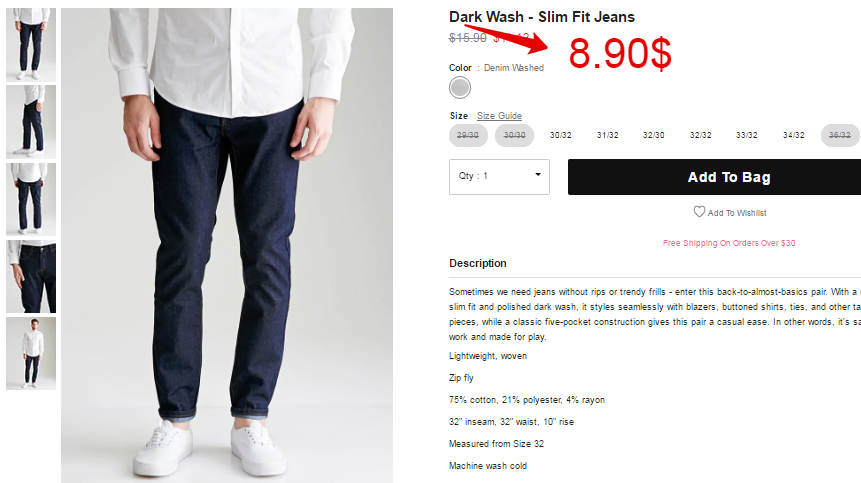
Task: Click the main jeans product image
Action: point(227,245)
